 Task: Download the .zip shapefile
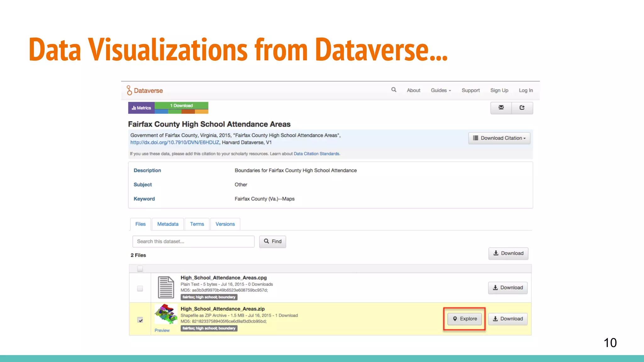[x=508, y=319]
